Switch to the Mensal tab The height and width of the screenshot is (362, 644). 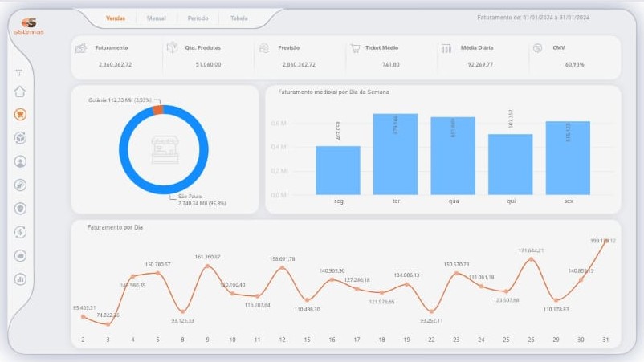(156, 18)
